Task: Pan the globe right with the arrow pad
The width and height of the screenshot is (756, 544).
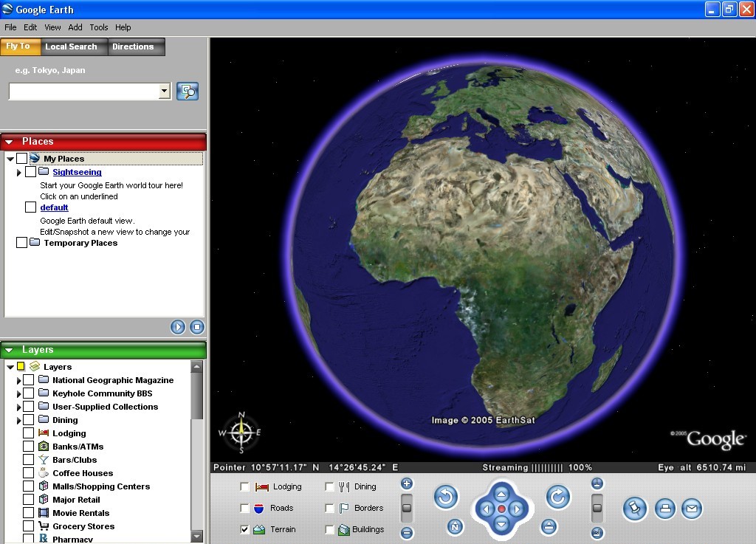Action: point(517,509)
